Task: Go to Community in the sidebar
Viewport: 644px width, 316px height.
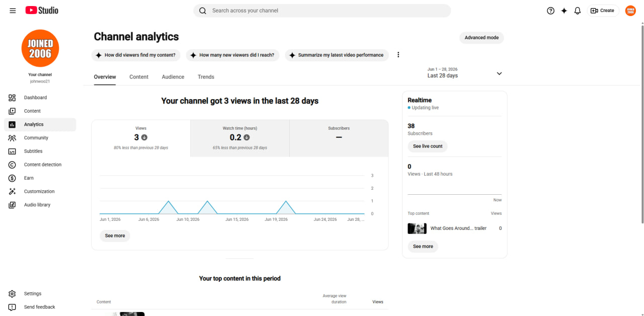Action: 40,138
